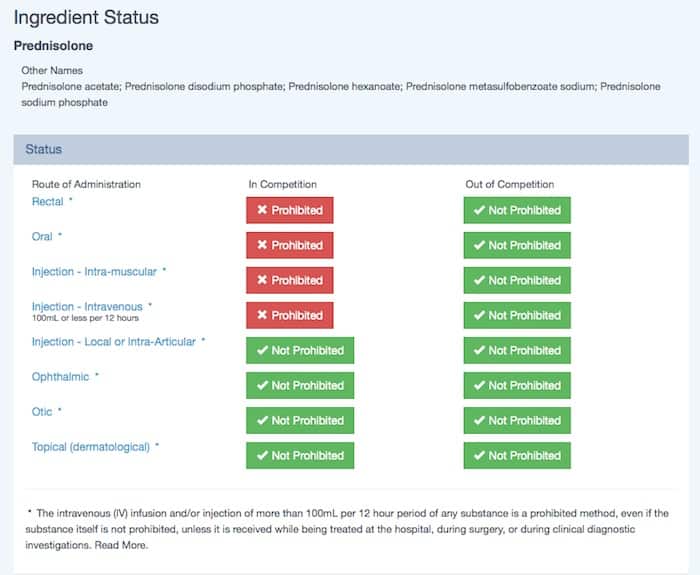Image resolution: width=700 pixels, height=575 pixels.
Task: Click the Oral in-competition Prohibited badge
Action: (290, 245)
